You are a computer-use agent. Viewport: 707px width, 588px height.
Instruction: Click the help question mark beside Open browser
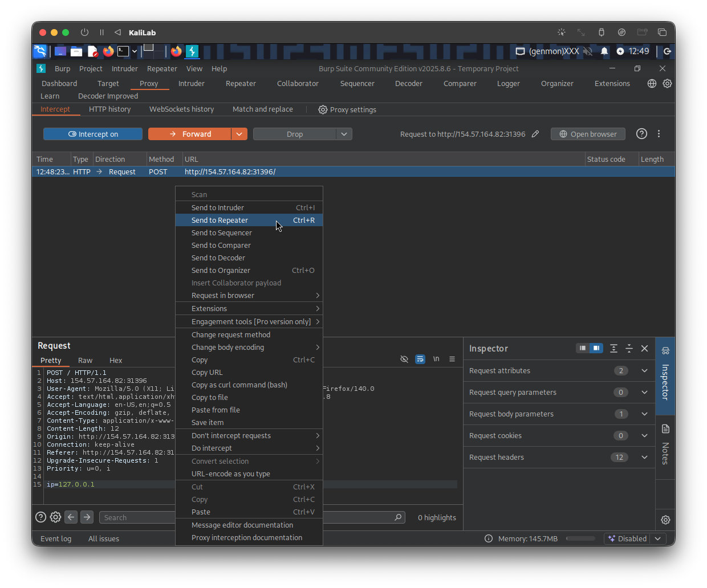click(x=641, y=134)
